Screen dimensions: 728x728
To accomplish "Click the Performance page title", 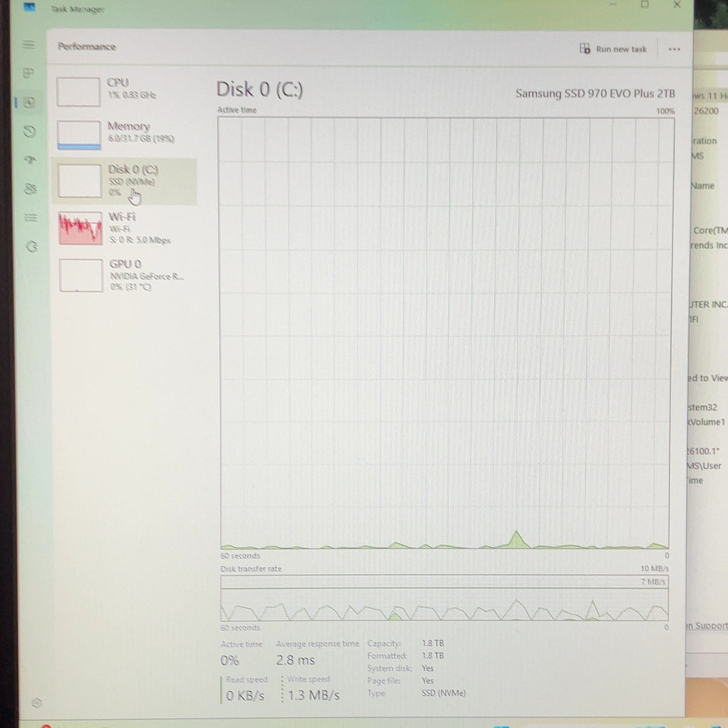I will pos(87,47).
